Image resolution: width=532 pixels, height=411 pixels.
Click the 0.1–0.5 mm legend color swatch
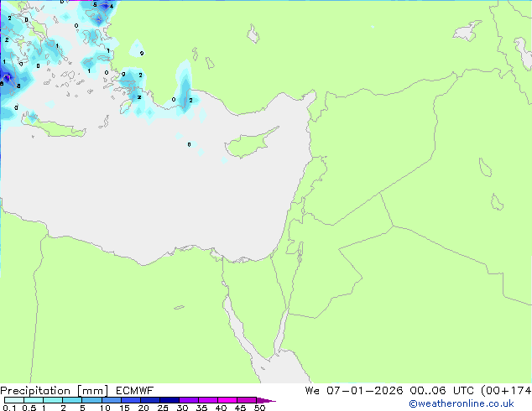[14, 400]
